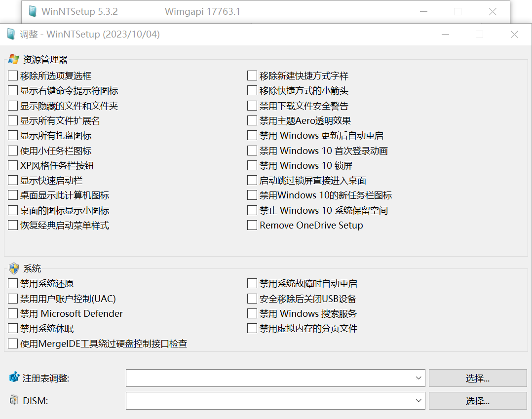Enable 禁用系统休眠 checkbox
This screenshot has height=419, width=532.
tap(13, 328)
